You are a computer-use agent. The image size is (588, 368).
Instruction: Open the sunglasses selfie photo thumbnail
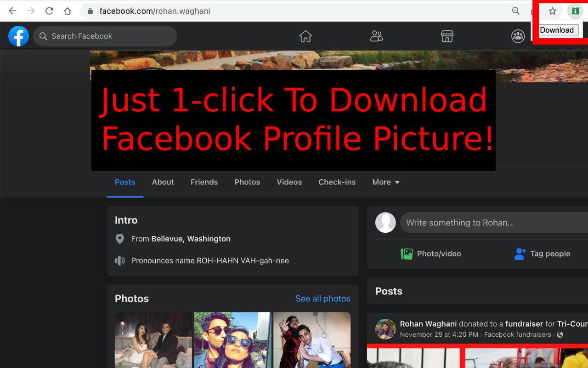click(232, 340)
